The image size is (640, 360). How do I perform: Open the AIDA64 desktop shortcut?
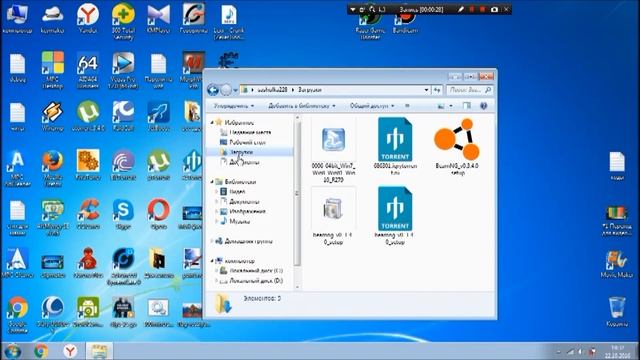point(87,70)
